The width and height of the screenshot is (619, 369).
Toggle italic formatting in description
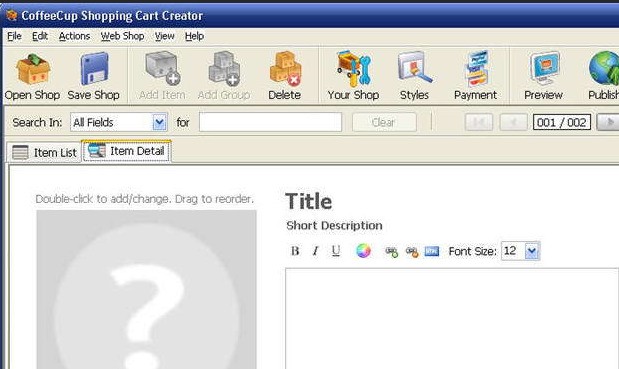[315, 251]
